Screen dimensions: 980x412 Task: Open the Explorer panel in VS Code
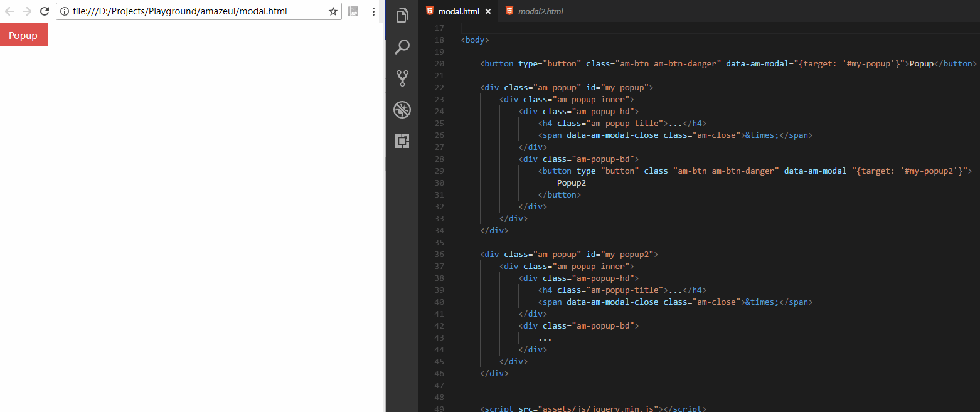pyautogui.click(x=402, y=15)
